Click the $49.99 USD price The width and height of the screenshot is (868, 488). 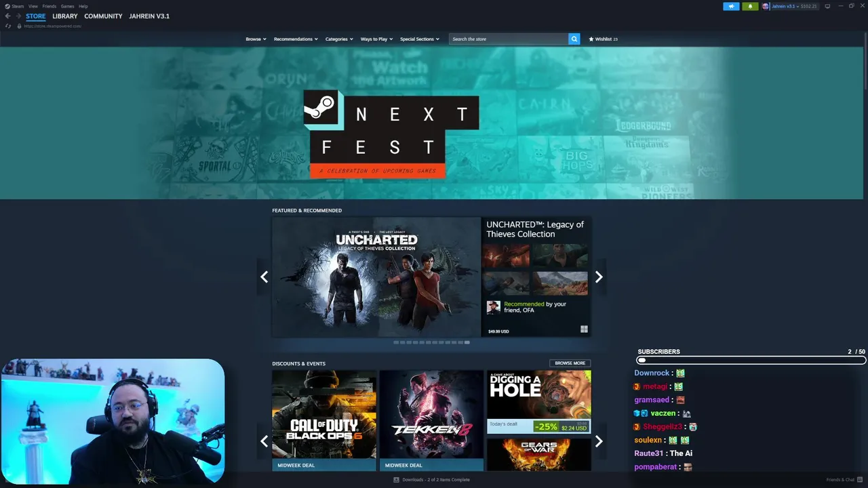click(498, 331)
